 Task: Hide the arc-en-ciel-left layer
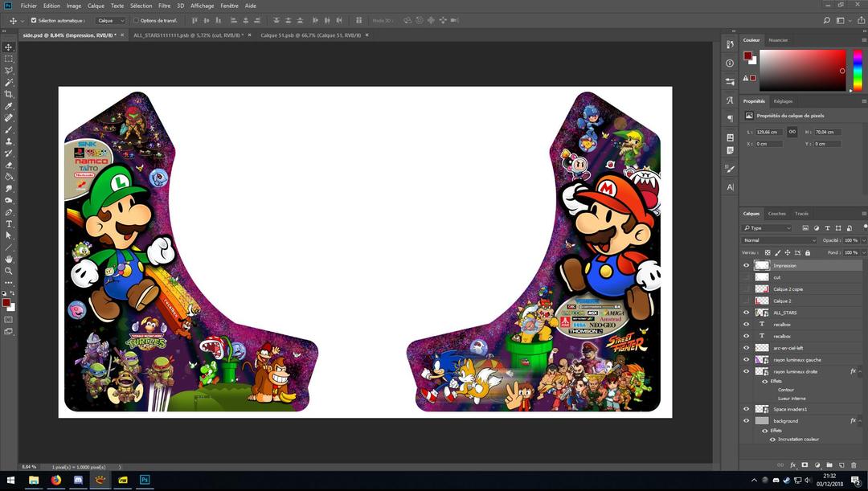pyautogui.click(x=746, y=348)
